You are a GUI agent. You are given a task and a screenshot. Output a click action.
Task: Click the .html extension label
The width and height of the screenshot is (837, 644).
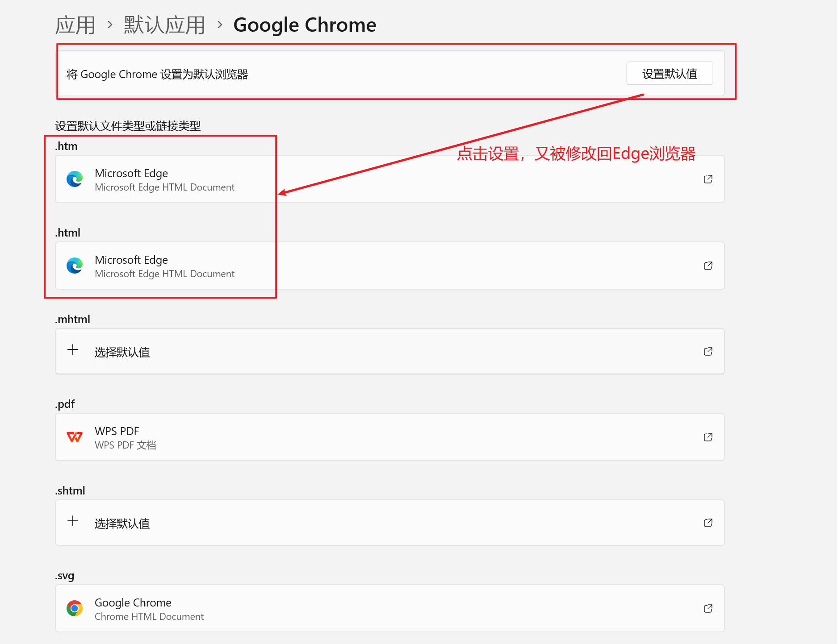coord(67,233)
